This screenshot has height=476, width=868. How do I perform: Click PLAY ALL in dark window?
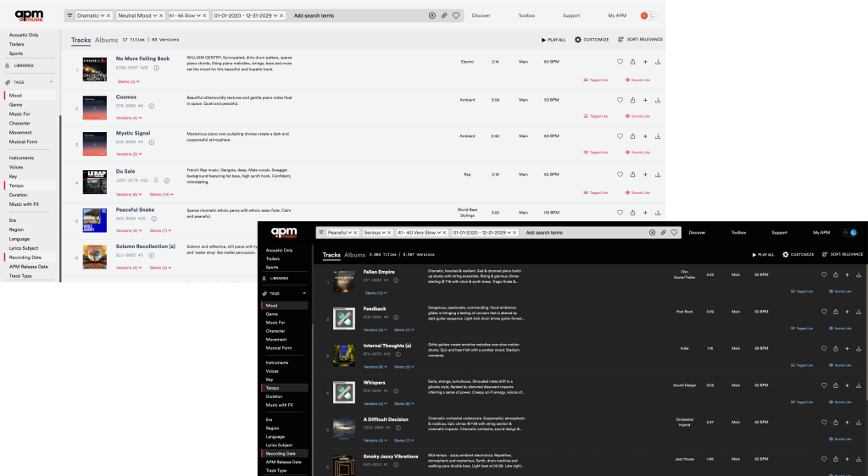coord(764,254)
